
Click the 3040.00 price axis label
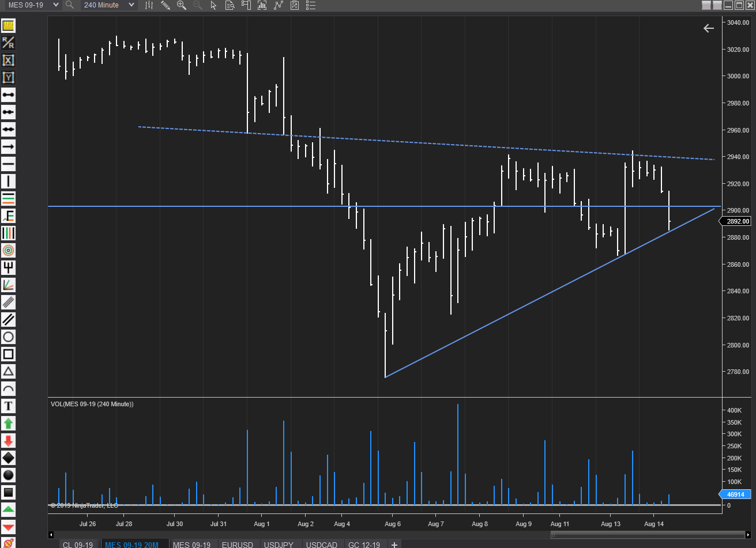coord(738,22)
